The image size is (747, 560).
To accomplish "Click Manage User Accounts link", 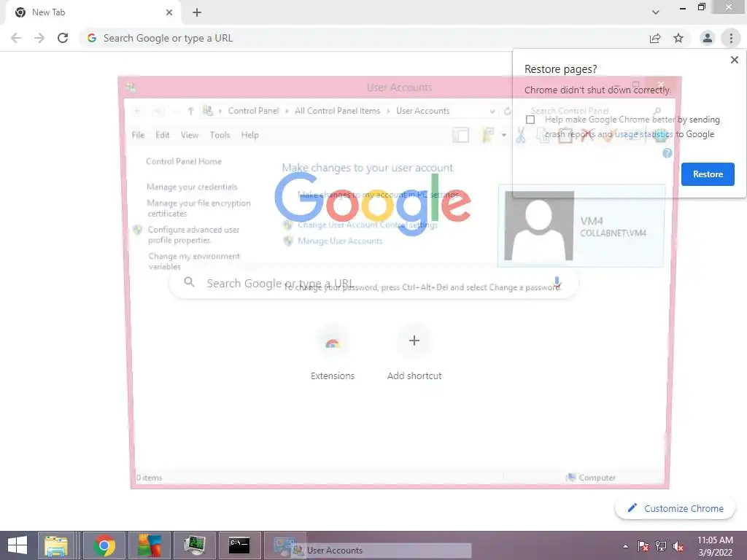I will click(x=340, y=241).
